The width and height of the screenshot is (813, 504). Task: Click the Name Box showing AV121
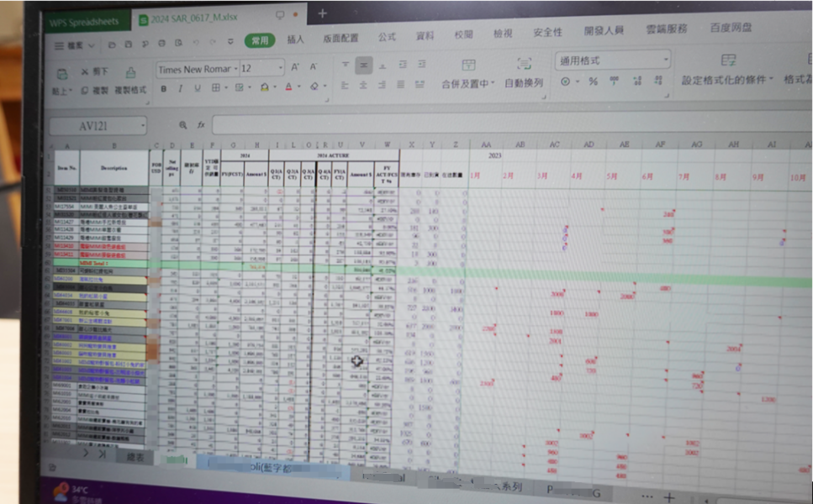coord(98,125)
